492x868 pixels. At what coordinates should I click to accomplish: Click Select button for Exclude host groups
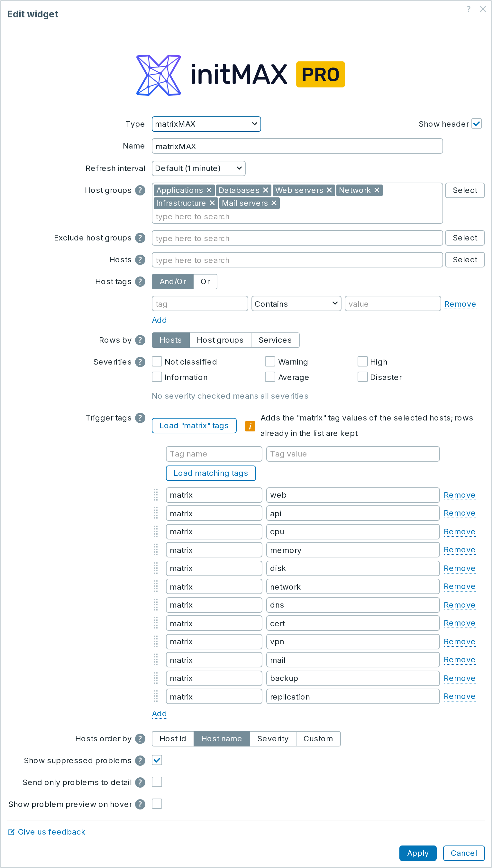tap(465, 238)
